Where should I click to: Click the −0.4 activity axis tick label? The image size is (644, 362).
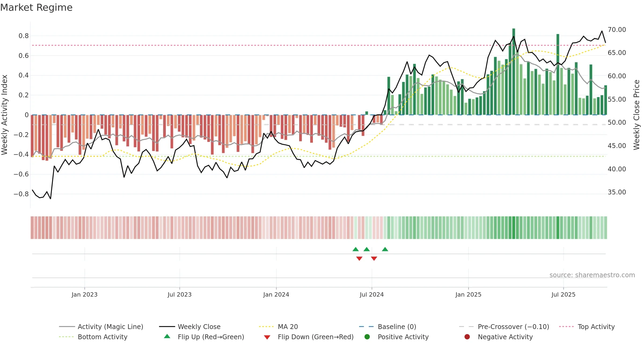[21, 154]
